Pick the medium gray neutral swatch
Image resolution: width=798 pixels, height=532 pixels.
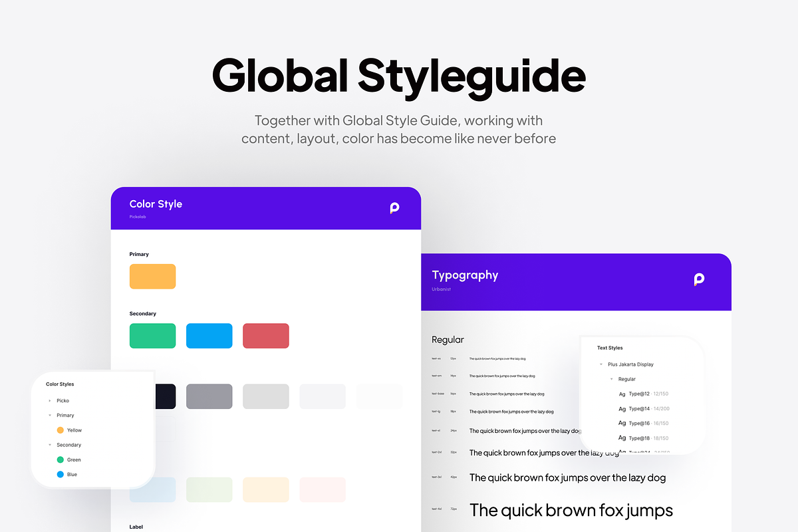(209, 396)
